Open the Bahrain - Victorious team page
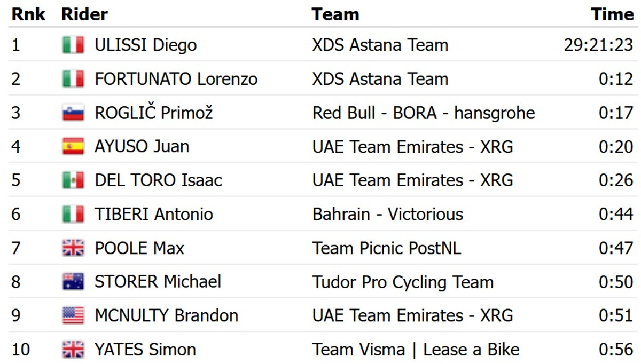Image resolution: width=641 pixels, height=364 pixels. pyautogui.click(x=387, y=215)
